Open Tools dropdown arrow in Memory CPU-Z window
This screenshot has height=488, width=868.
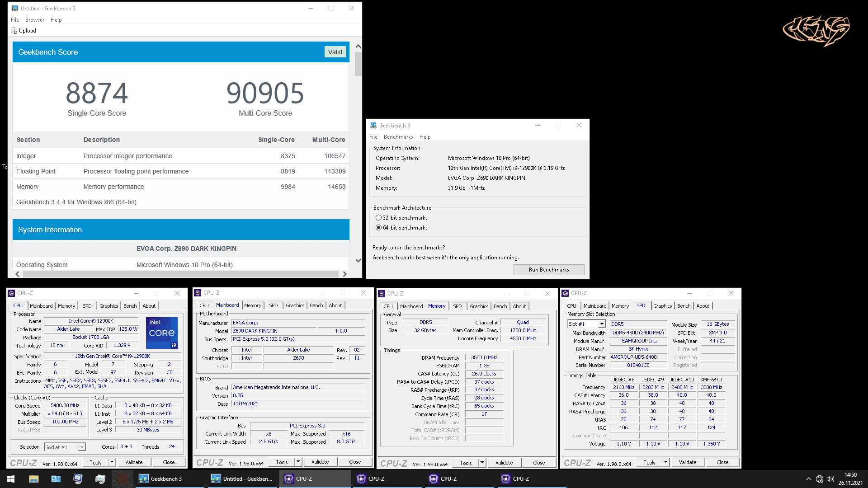(x=482, y=463)
